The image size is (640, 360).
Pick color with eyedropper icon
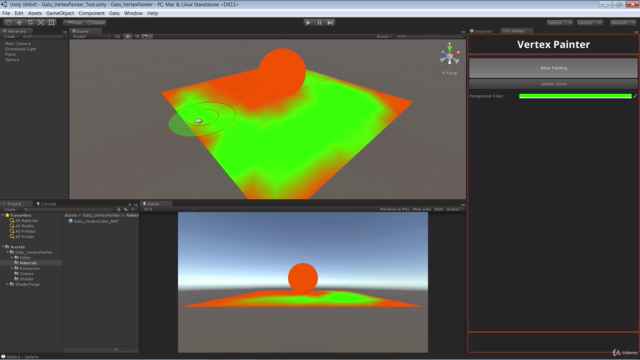click(635, 96)
